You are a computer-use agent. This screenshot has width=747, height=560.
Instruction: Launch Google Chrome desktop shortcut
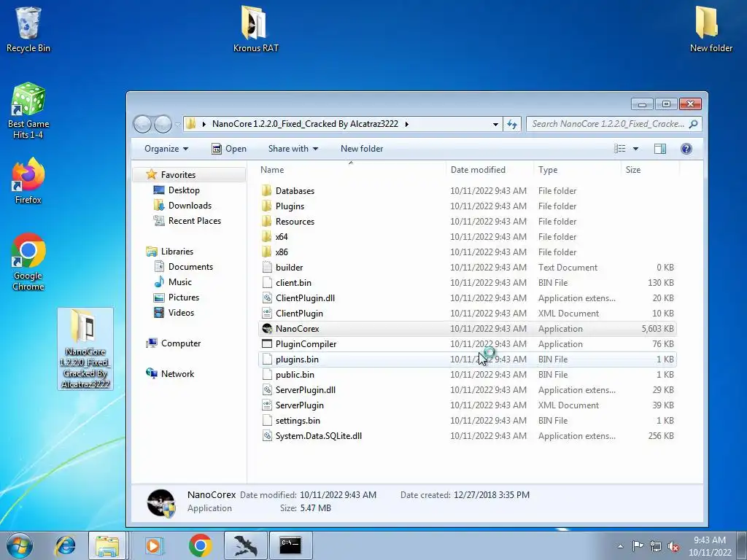(x=28, y=262)
